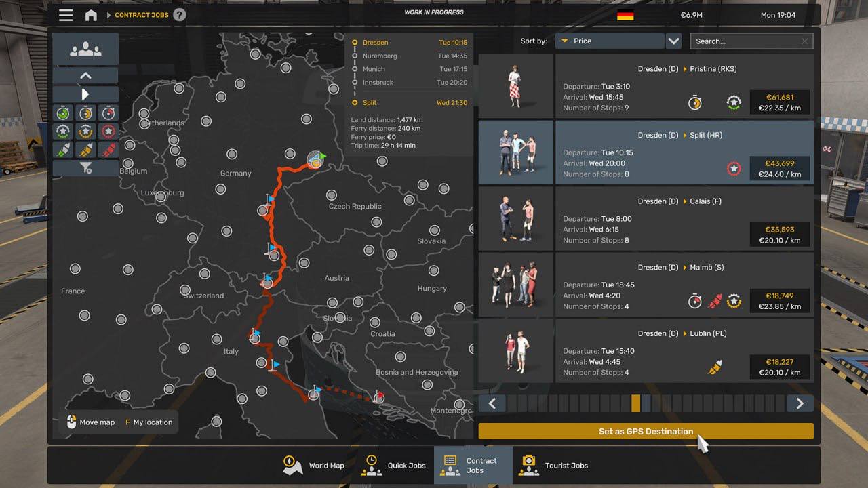Toggle the red star badge filter
This screenshot has width=868, height=488.
108,131
